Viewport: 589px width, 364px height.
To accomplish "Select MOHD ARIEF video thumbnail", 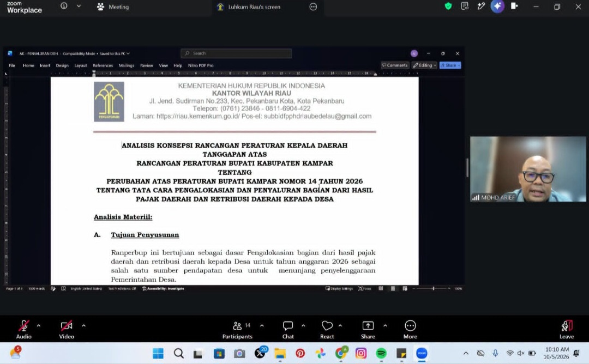I will click(528, 169).
